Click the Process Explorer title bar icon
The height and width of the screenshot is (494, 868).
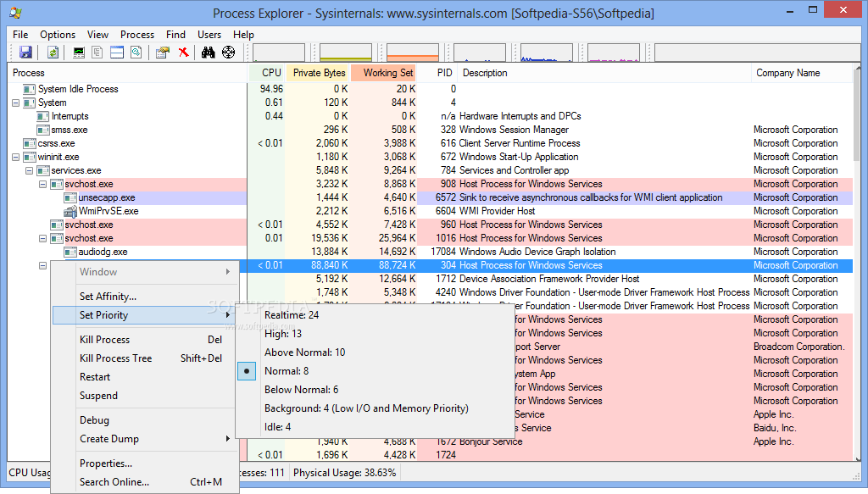tap(16, 12)
